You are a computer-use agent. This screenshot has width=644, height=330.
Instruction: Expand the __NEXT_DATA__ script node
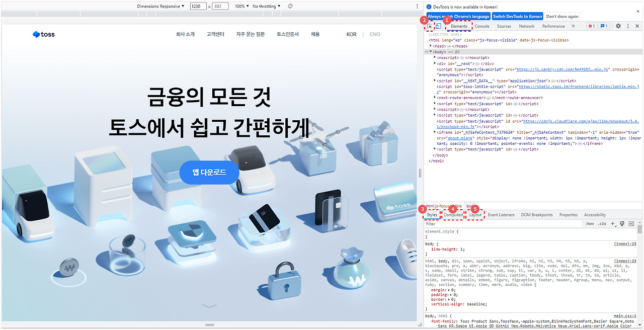435,80
